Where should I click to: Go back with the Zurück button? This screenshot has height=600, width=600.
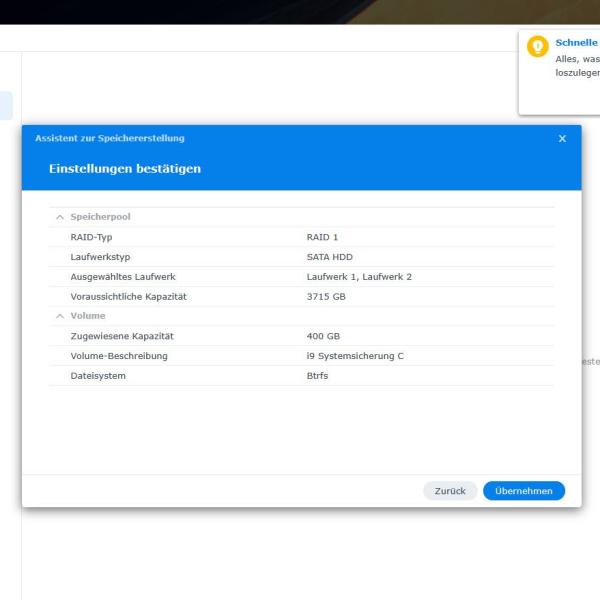pos(450,491)
